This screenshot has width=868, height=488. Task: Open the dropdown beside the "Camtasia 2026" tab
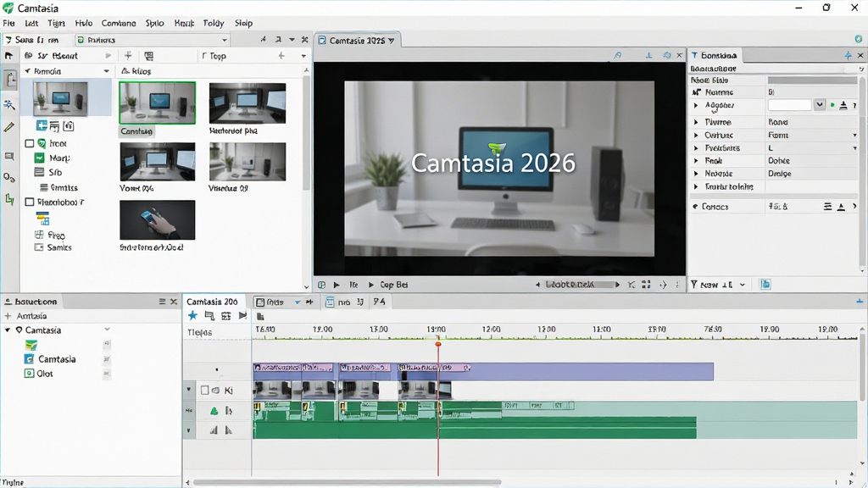click(392, 41)
